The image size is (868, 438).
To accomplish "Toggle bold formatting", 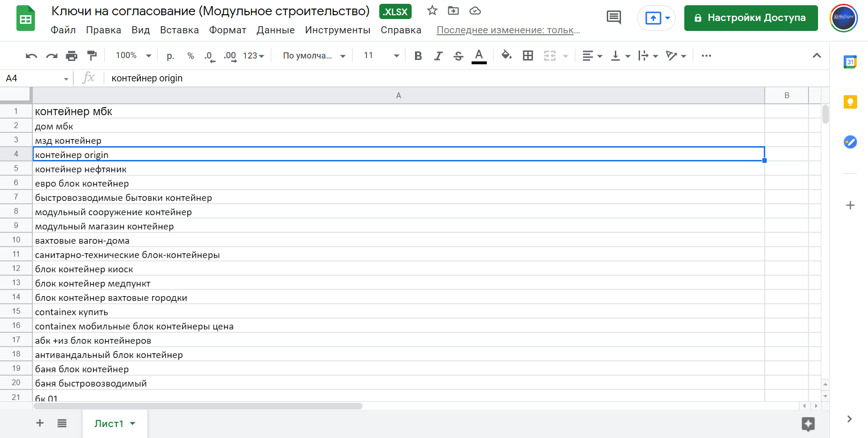I will (x=418, y=56).
